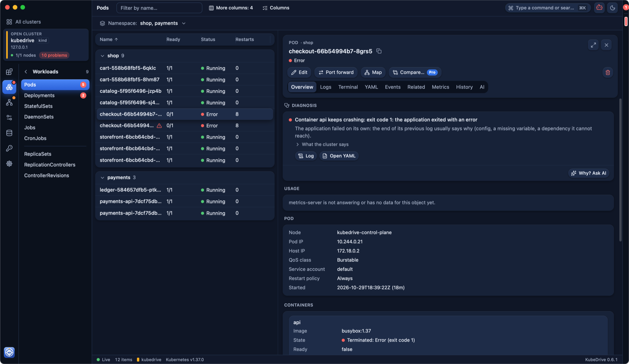This screenshot has height=364, width=629.
Task: Click the KubeDrive app logo at bottom left
Action: 9,352
